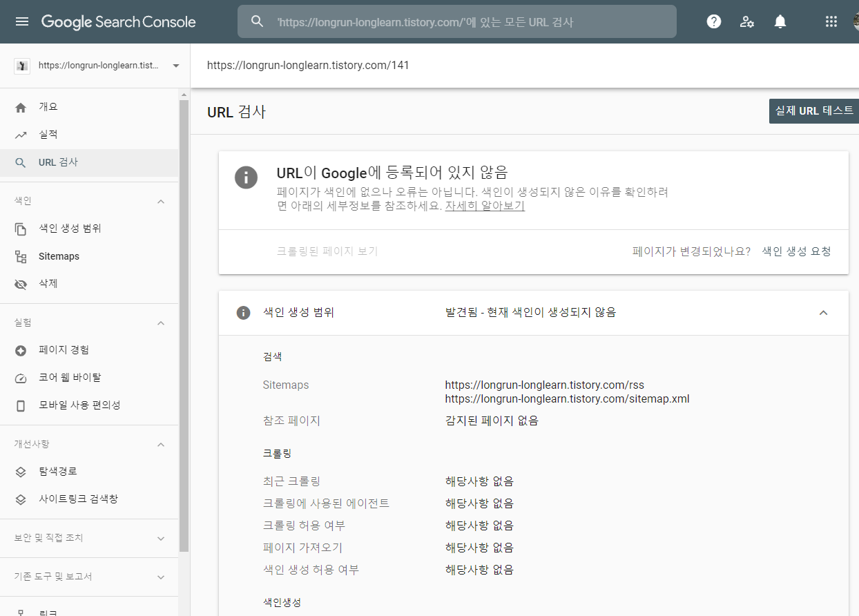Click the '감지된 페이지 없음' value
This screenshot has height=616, width=859.
[492, 421]
